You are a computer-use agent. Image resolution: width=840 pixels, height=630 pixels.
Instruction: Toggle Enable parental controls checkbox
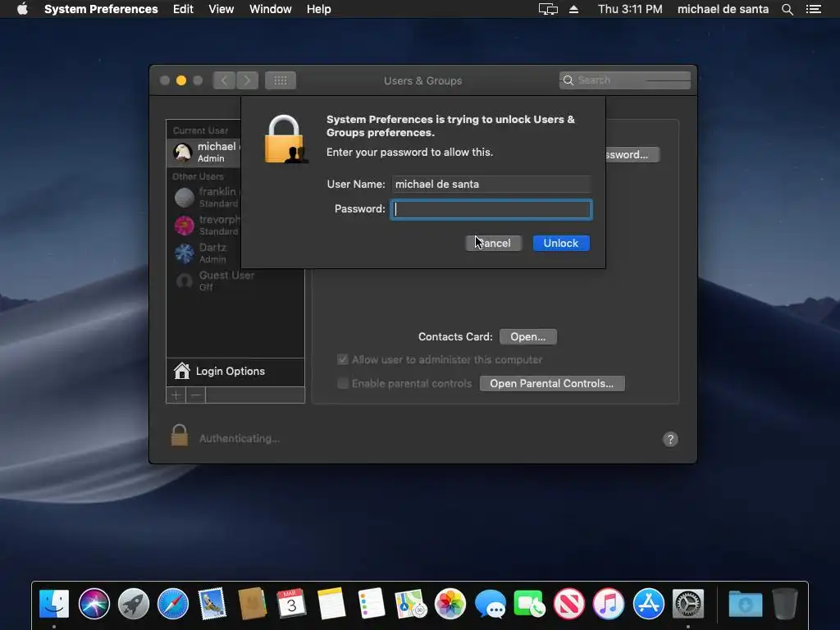pyautogui.click(x=343, y=383)
